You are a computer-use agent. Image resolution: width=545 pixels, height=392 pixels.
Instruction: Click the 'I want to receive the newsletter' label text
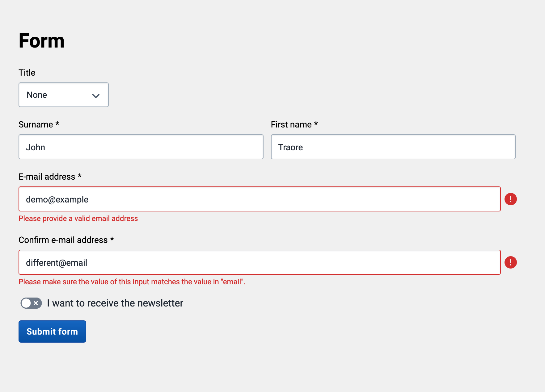pos(115,303)
